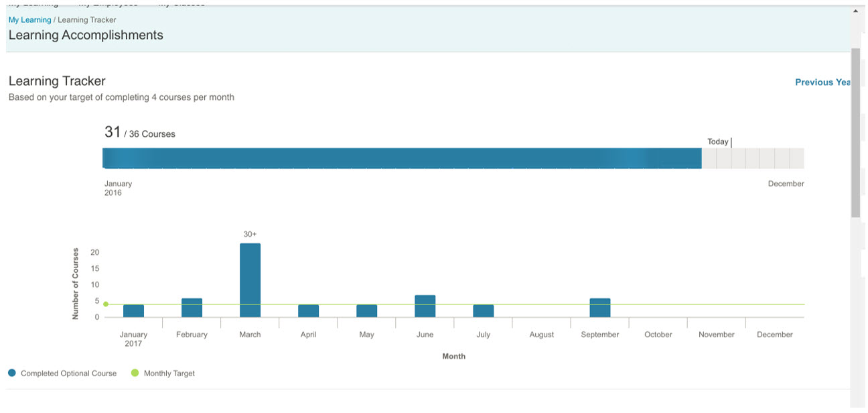
Task: Click the 'target of completing 4 courses per month' text
Action: [152, 97]
